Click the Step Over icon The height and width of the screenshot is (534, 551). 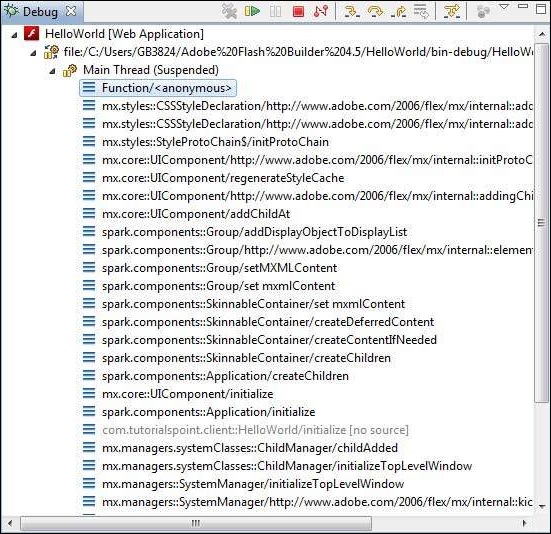[x=375, y=11]
